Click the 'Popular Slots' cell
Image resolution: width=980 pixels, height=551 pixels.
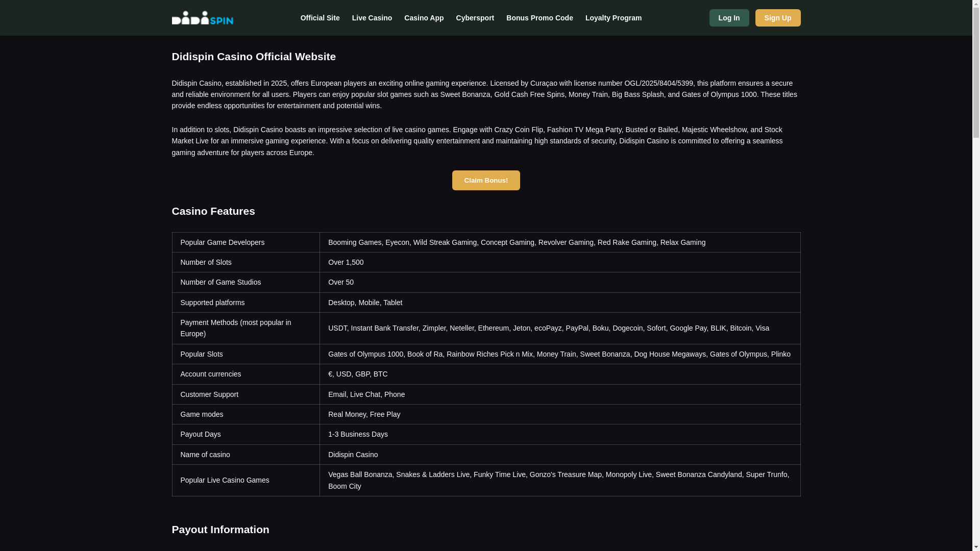tap(246, 354)
